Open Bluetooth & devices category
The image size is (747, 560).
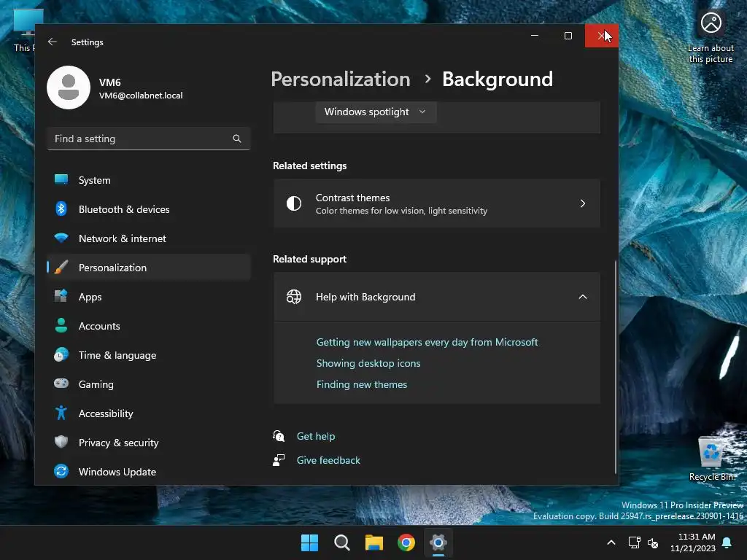click(x=149, y=209)
